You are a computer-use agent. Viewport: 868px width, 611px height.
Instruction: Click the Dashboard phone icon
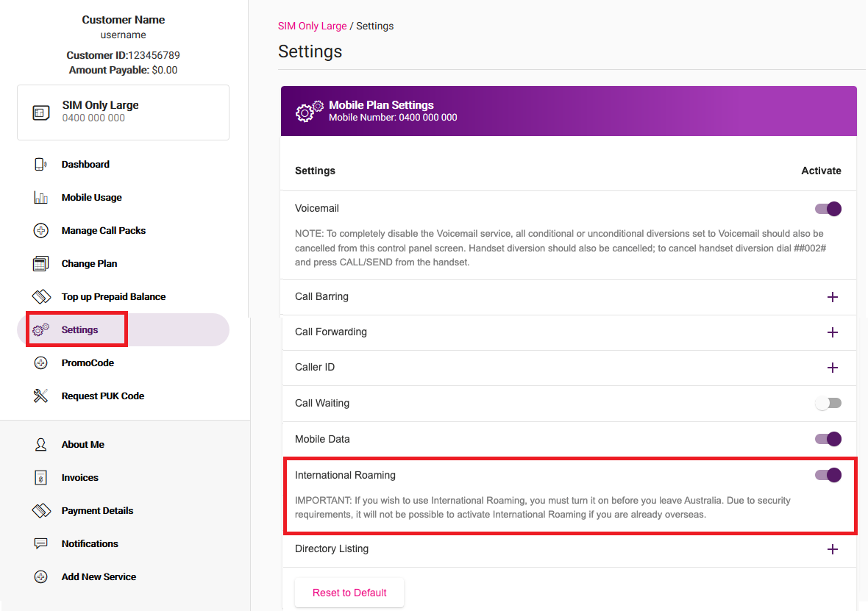40,165
